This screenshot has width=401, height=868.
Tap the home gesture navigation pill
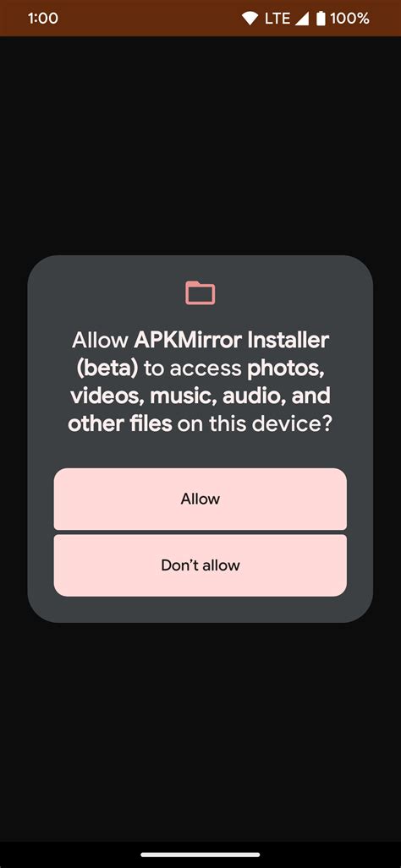[200, 854]
